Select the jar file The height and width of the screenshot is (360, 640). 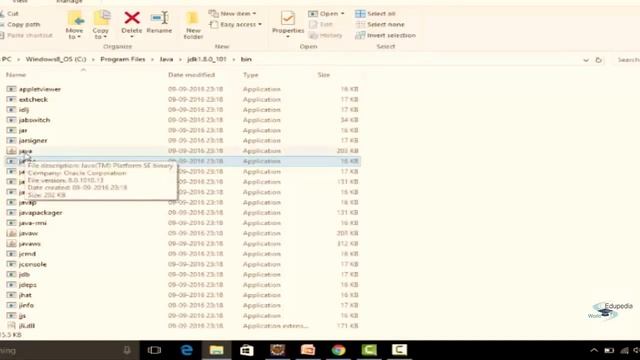(x=23, y=130)
